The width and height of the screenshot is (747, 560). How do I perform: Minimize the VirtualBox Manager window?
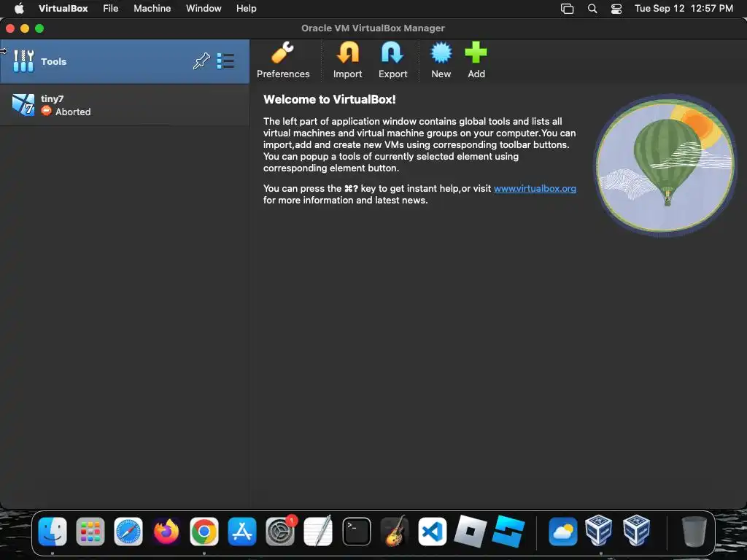(x=25, y=28)
